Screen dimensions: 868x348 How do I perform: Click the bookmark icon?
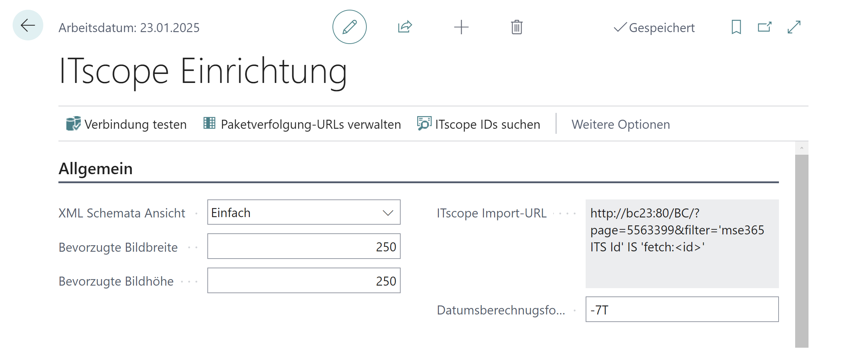[x=736, y=27]
